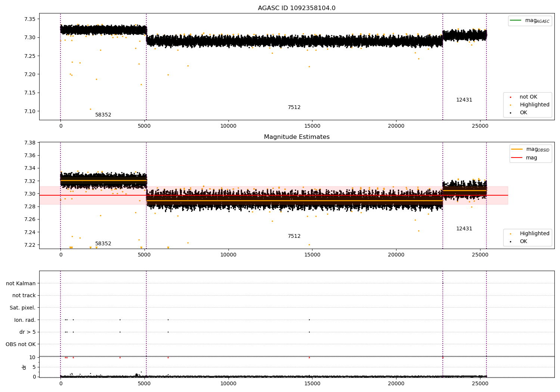The height and width of the screenshot is (392, 560).
Task: Click the 5 tick on the dr axis
Action: point(34,367)
